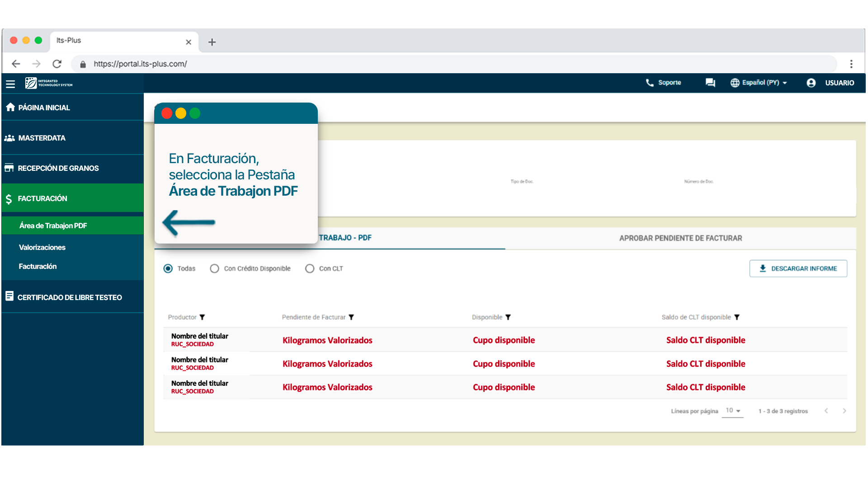Image resolution: width=868 pixels, height=488 pixels.
Task: Filter Saldo de CLT disponible column
Action: coord(737,317)
